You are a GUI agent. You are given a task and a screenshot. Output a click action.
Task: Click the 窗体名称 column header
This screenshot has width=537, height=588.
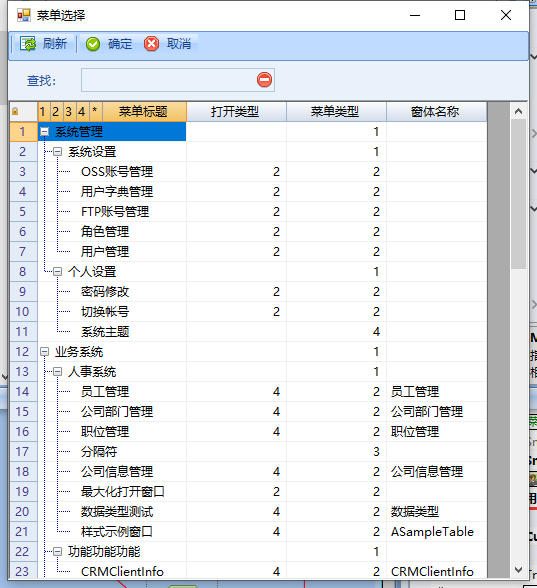(436, 111)
